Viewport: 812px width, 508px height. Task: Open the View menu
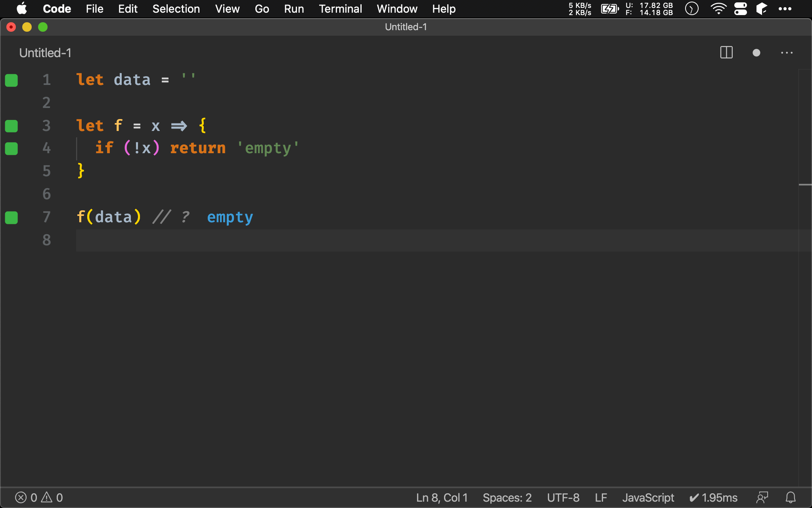point(227,9)
